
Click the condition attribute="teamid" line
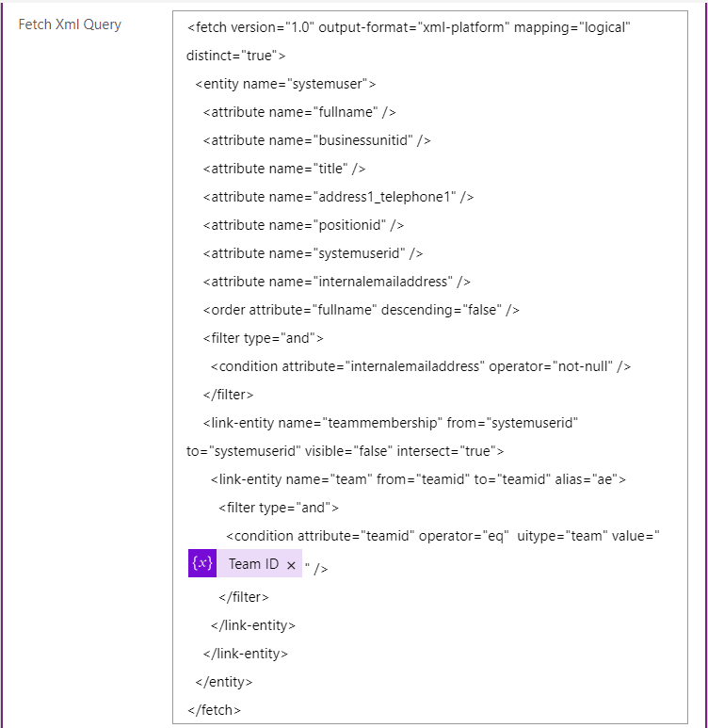coord(442,536)
